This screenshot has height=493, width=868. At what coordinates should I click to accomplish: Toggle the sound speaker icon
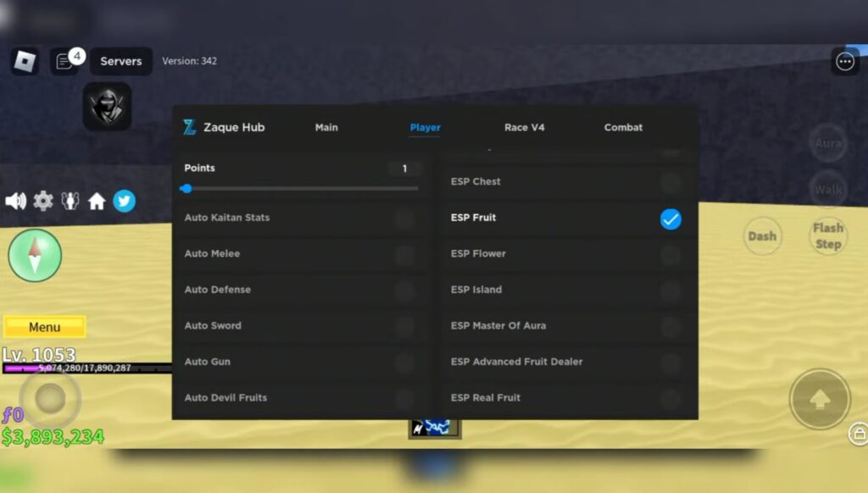[15, 201]
